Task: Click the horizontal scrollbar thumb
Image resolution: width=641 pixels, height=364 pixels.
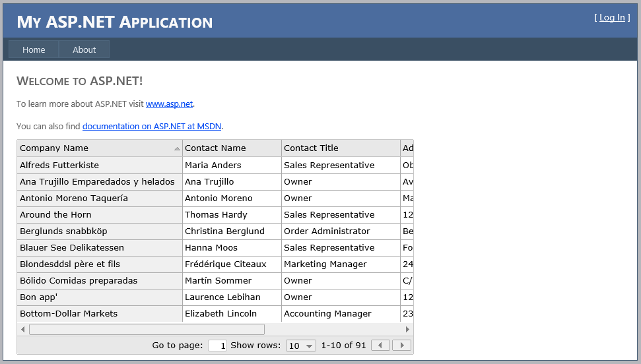Action: pos(147,329)
